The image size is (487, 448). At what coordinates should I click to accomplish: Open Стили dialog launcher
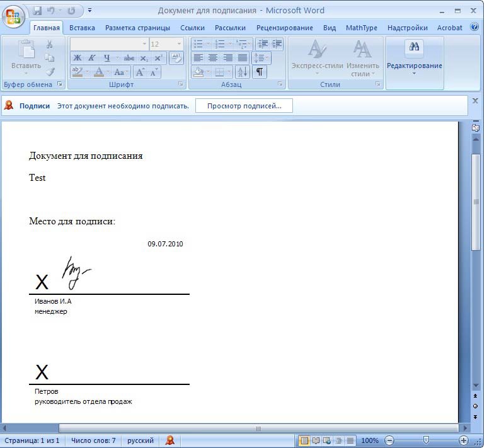377,84
